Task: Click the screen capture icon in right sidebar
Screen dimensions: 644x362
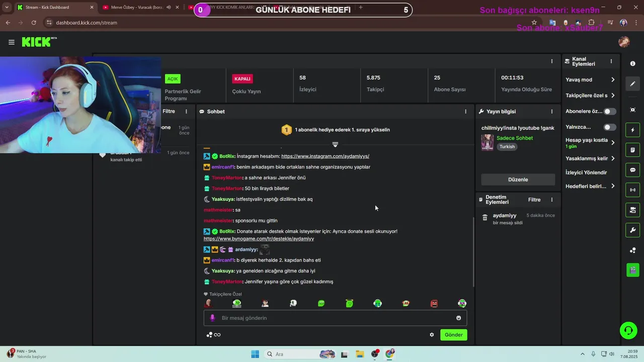Action: coord(633,110)
